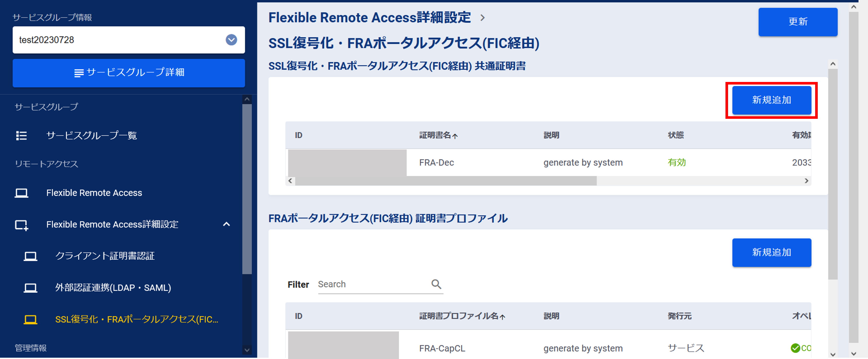The width and height of the screenshot is (868, 359).
Task: Open サービスグループ一覧 in the sidebar
Action: (x=91, y=136)
